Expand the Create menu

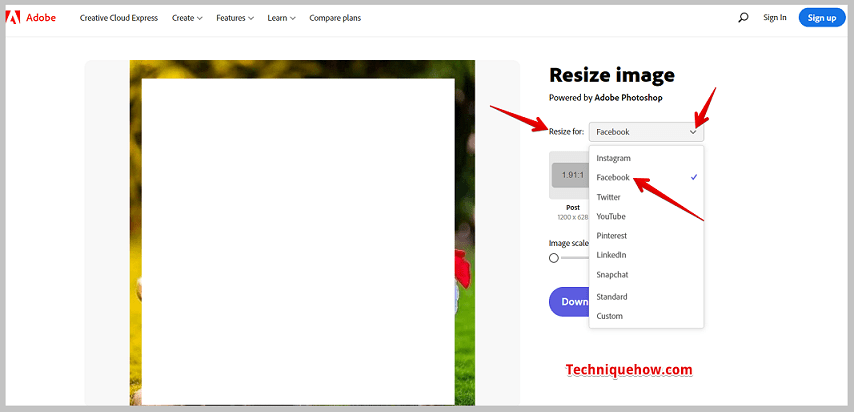[187, 18]
